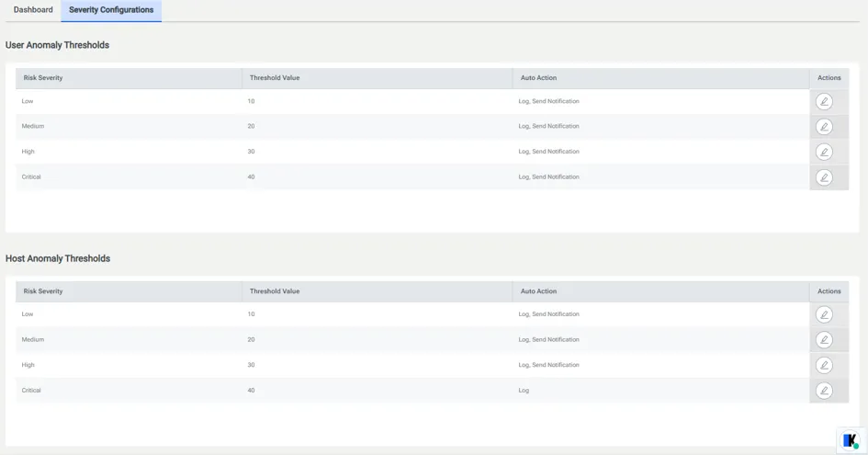
Task: Click Risk Severity header in Host Anomaly table
Action: coord(43,291)
